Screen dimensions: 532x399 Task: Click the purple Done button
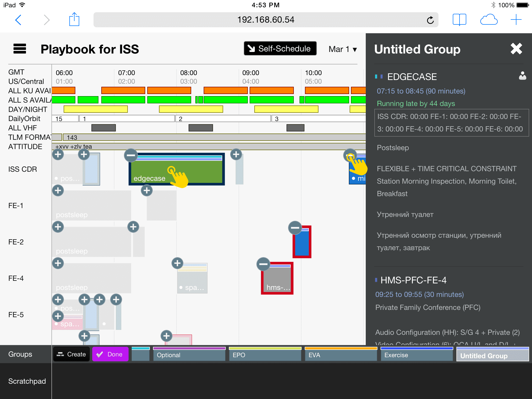[110, 354]
